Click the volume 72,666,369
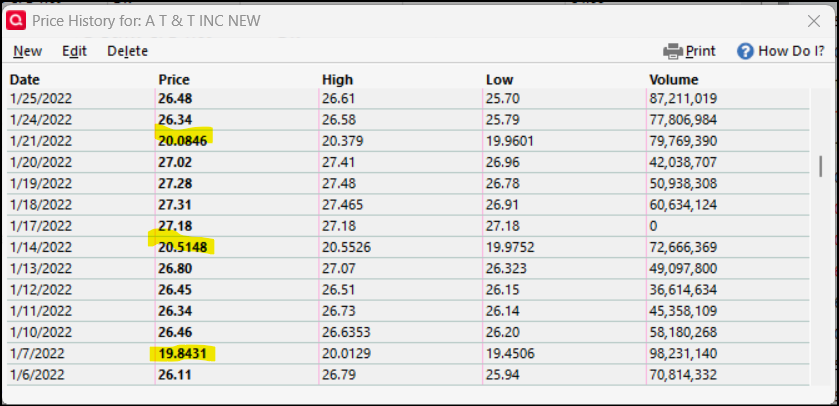Viewport: 839px width, 406px height. 683,247
